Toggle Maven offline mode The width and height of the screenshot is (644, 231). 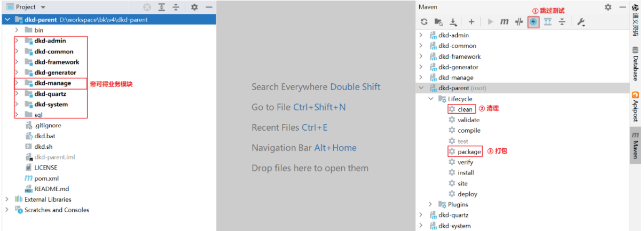coord(519,22)
